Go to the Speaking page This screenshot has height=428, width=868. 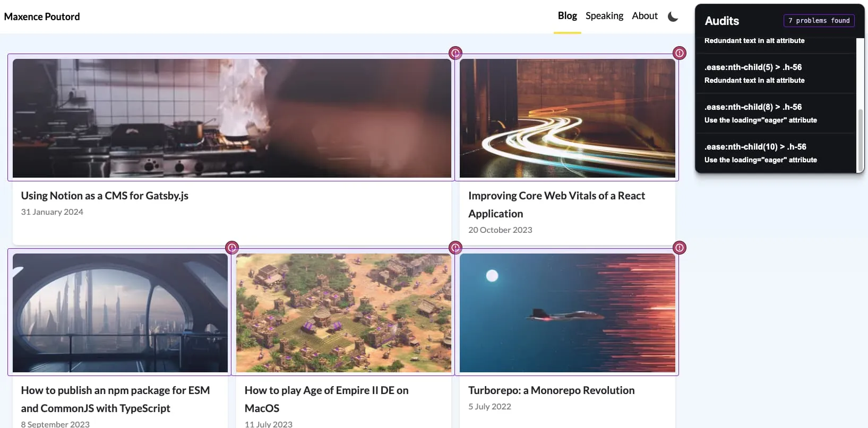604,16
